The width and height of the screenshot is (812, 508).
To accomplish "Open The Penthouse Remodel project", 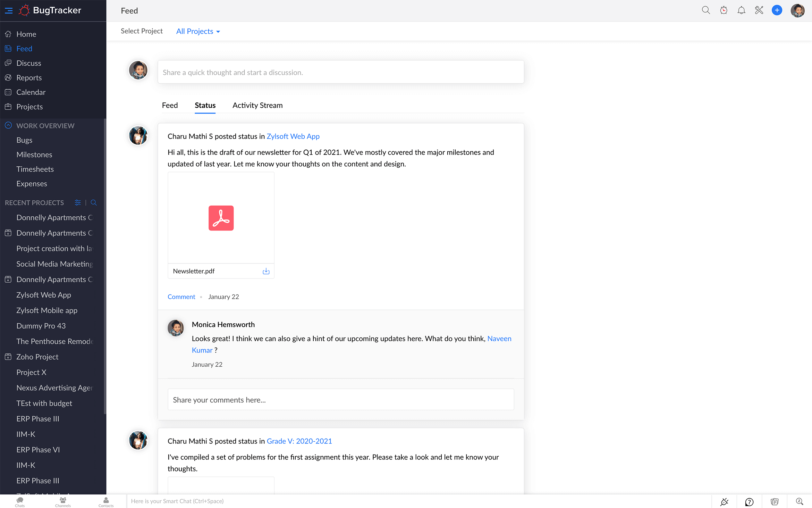I will 54,342.
